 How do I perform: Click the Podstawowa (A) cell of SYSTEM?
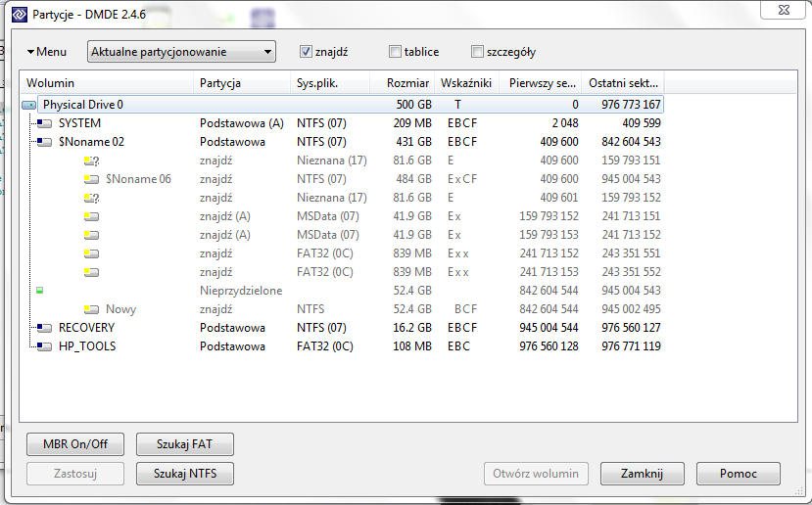pyautogui.click(x=241, y=123)
